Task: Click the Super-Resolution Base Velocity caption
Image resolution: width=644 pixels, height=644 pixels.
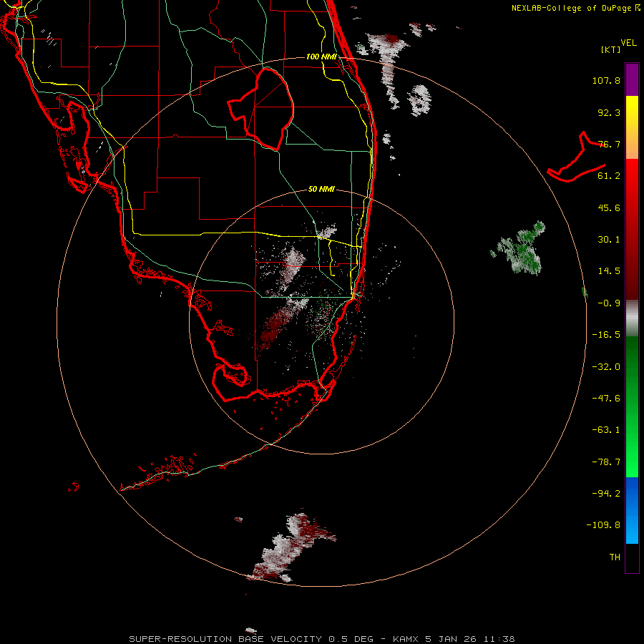Action: coord(321,639)
